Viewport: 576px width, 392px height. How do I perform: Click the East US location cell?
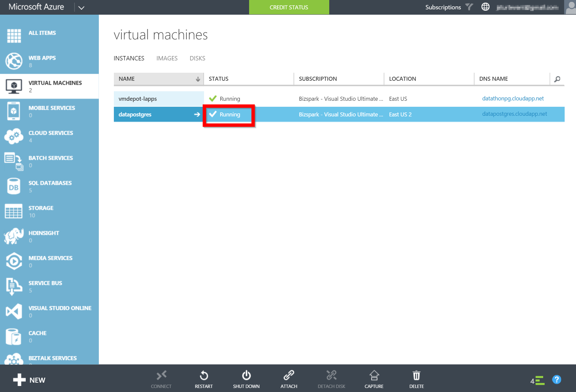(x=398, y=99)
